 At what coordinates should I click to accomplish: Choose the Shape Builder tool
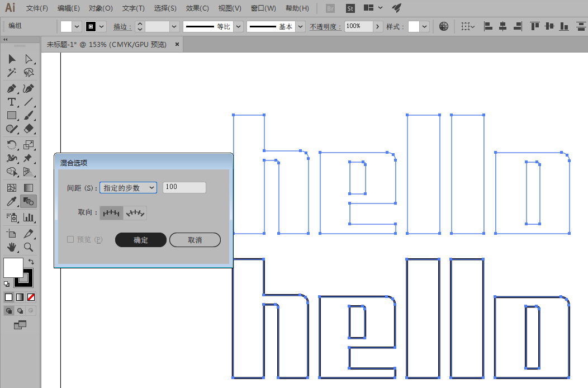pos(12,172)
